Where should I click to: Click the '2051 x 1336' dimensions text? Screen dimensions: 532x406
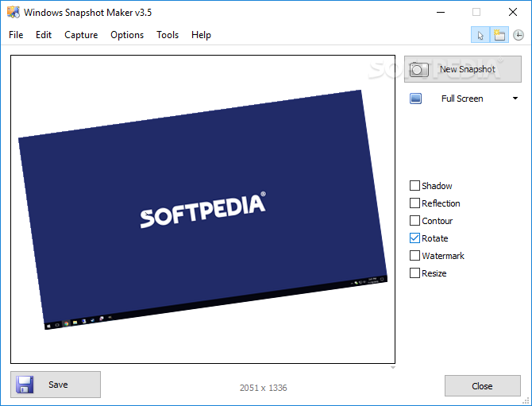[264, 388]
